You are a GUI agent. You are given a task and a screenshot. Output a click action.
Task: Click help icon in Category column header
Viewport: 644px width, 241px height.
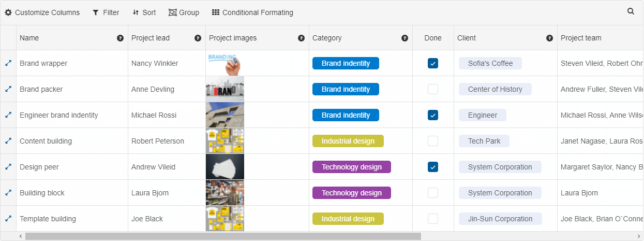click(405, 38)
